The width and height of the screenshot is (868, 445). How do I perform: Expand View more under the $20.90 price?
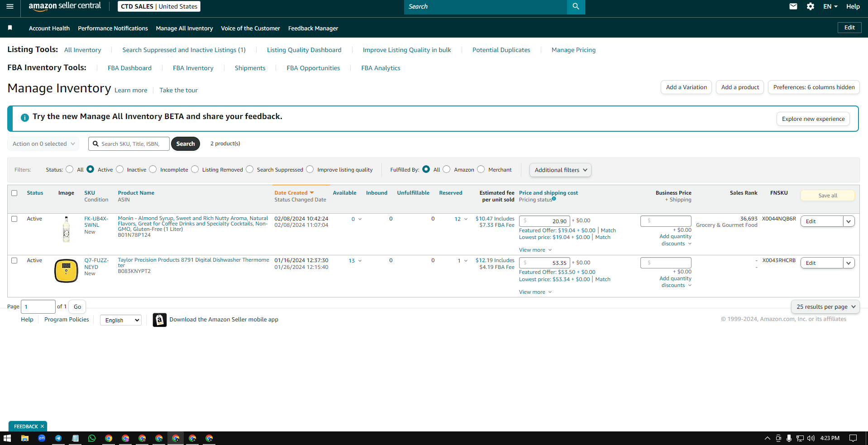[x=535, y=250]
